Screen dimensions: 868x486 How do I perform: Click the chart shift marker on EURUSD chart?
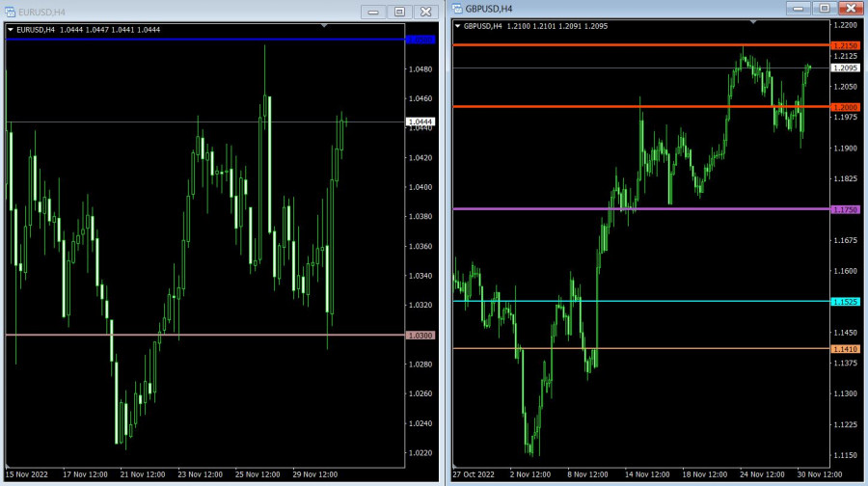tap(325, 24)
